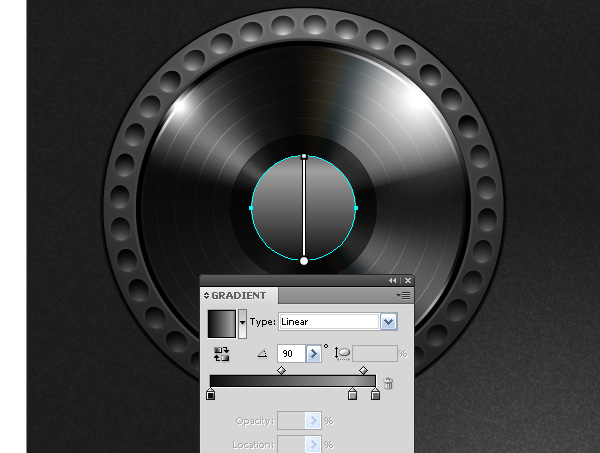Open the gradient presets dropdown arrow
Screen dimensions: 600x453
[x=242, y=324]
